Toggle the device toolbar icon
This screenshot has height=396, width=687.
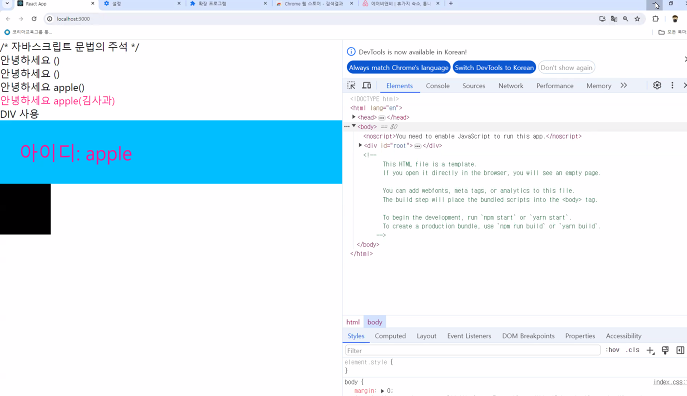[367, 85]
